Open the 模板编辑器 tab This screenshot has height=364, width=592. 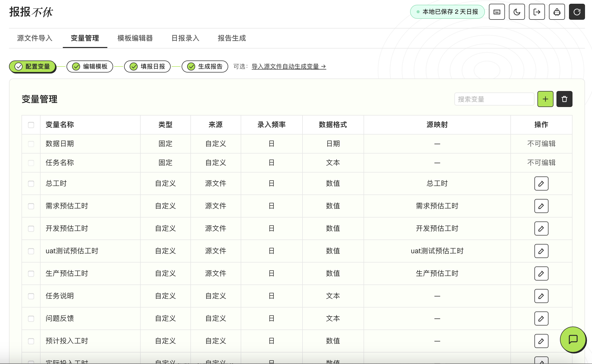click(x=135, y=38)
